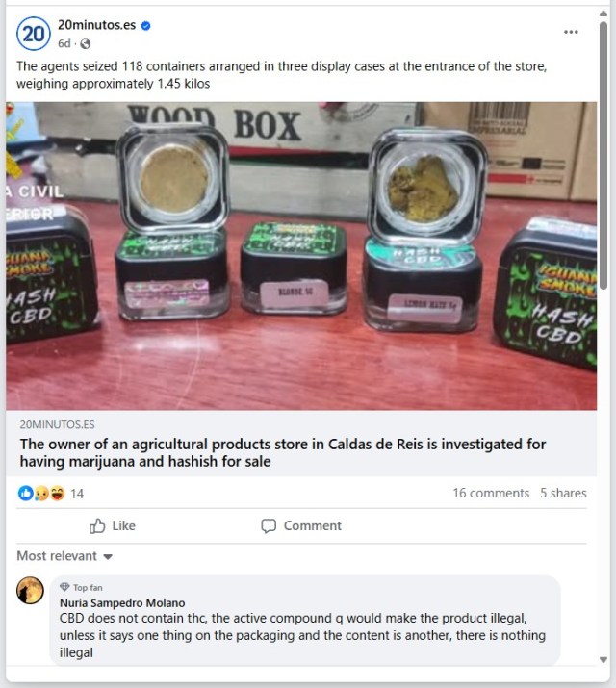The height and width of the screenshot is (688, 616).
Task: Open the 20minutos.es profile logo
Action: click(34, 34)
